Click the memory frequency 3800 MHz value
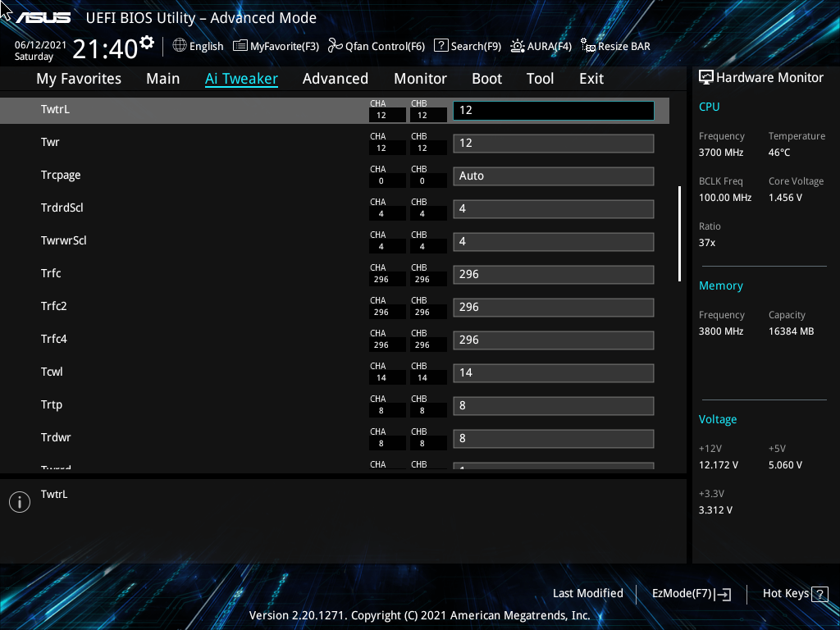The width and height of the screenshot is (840, 630). tap(721, 331)
